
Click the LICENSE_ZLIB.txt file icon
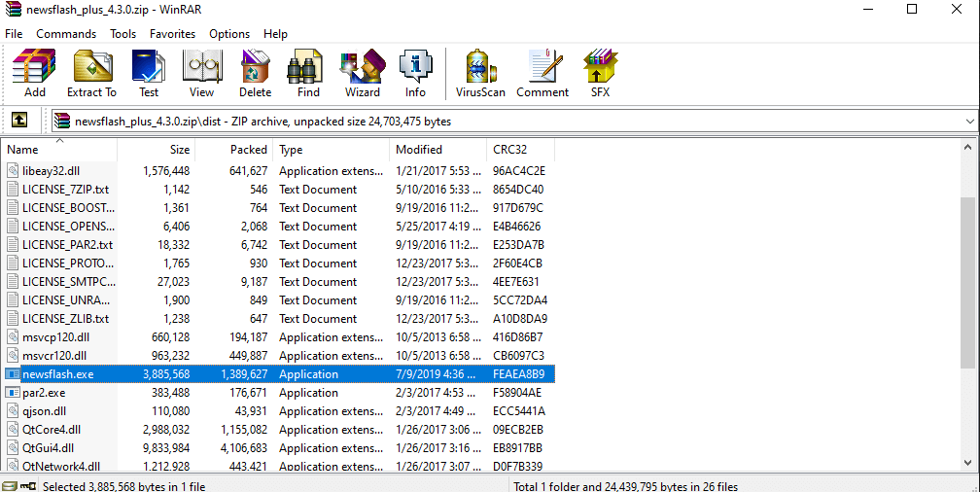(x=13, y=319)
